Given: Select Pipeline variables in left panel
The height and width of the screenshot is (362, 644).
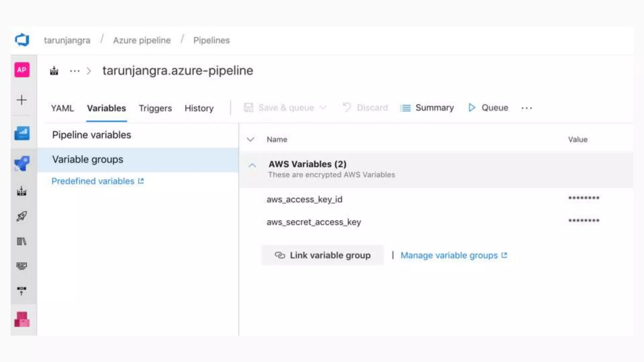Looking at the screenshot, I should (92, 135).
